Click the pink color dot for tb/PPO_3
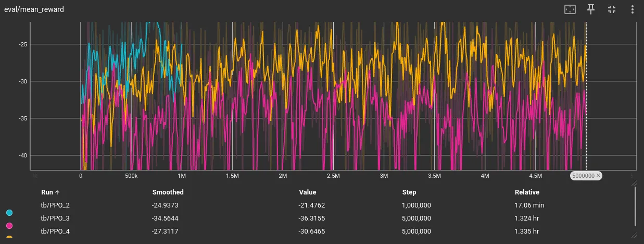Viewport: 644px width, 244px height. [9, 226]
